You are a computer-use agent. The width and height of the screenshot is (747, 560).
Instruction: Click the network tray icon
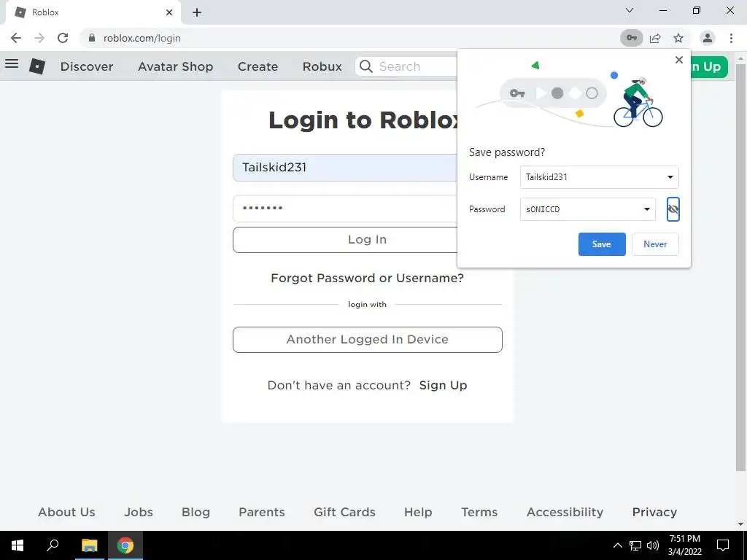point(635,545)
